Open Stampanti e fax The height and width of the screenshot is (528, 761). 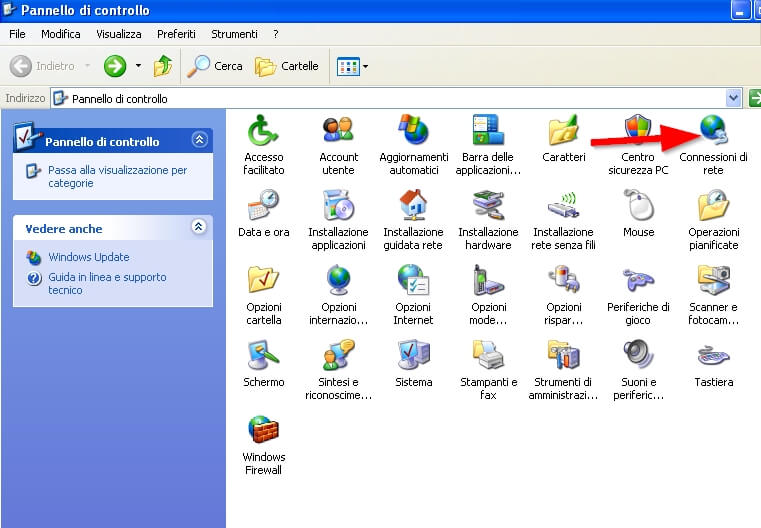pyautogui.click(x=488, y=370)
